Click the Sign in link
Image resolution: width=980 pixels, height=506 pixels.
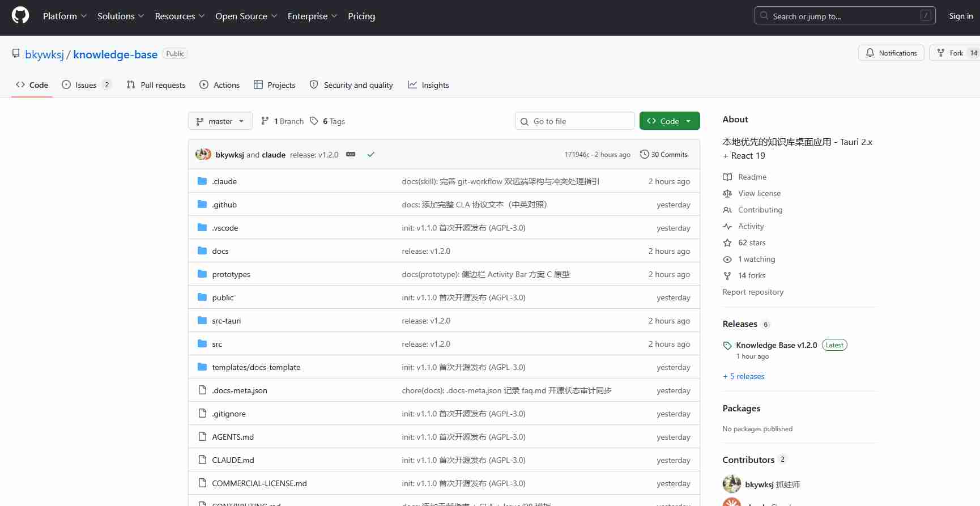pyautogui.click(x=961, y=16)
